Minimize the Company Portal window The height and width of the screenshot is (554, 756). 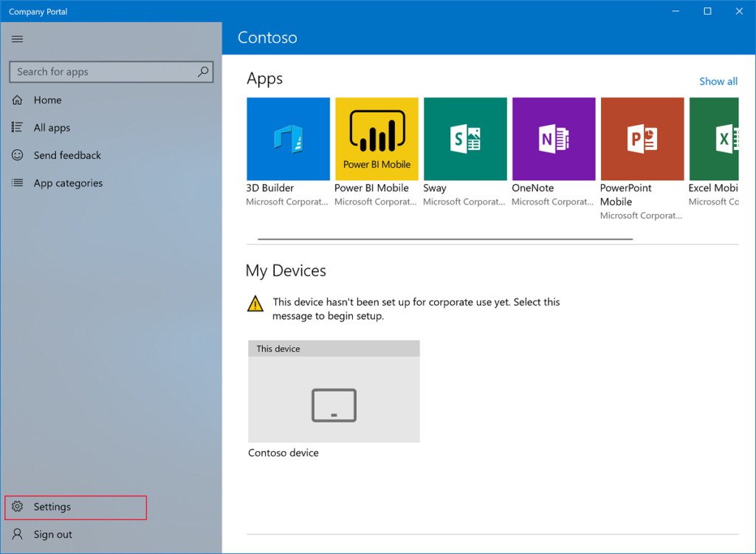click(676, 11)
